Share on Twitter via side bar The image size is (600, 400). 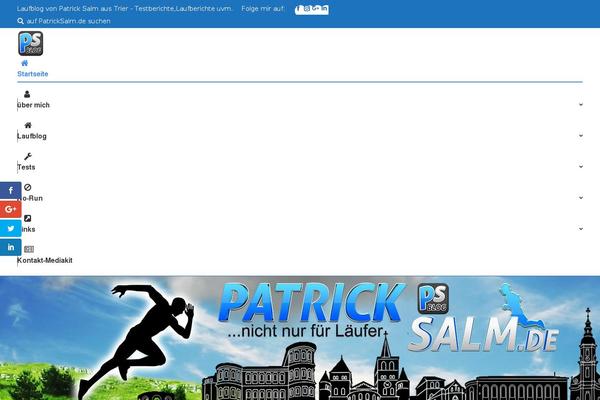10,229
